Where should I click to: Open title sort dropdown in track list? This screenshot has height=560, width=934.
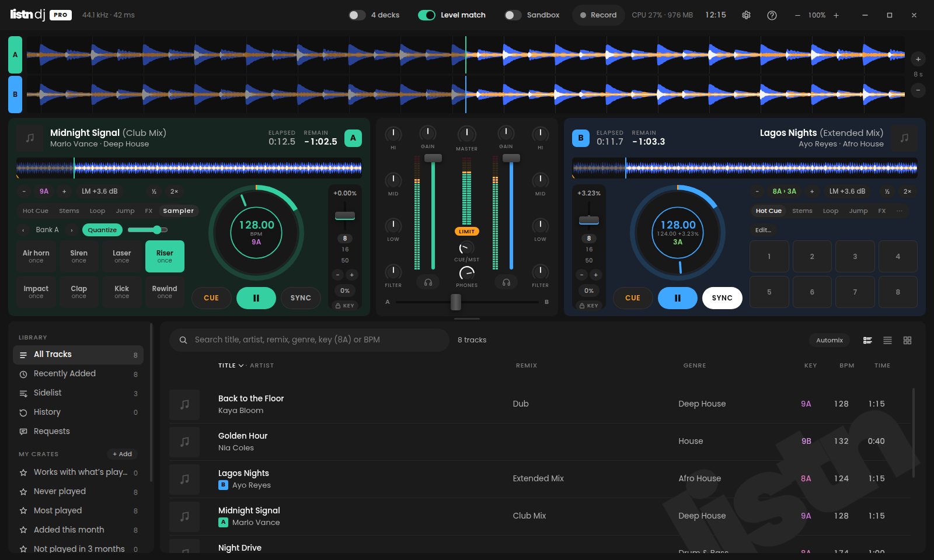231,365
